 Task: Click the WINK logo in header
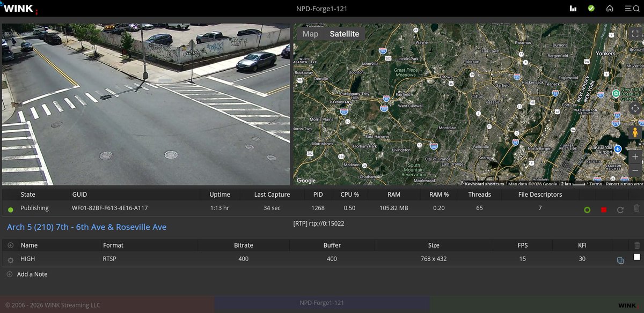[19, 8]
